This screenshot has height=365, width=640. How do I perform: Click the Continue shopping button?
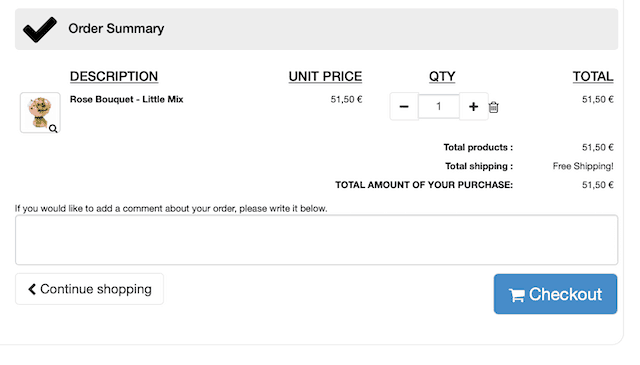point(89,289)
